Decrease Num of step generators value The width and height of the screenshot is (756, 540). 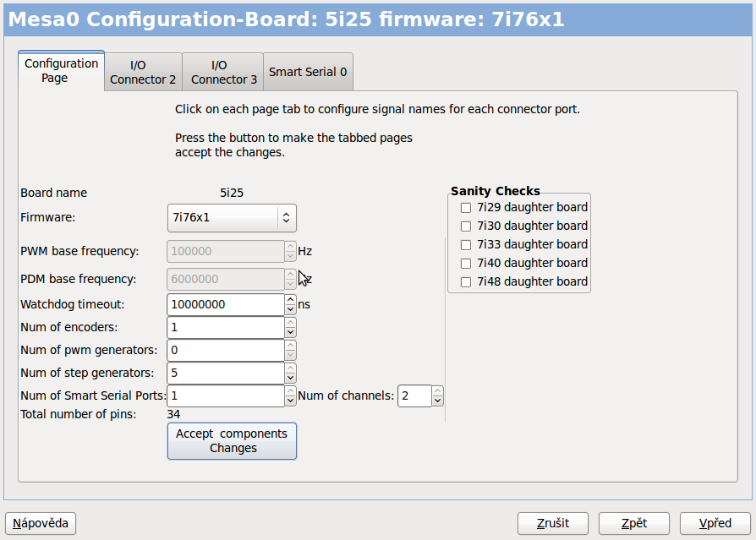[x=291, y=378]
